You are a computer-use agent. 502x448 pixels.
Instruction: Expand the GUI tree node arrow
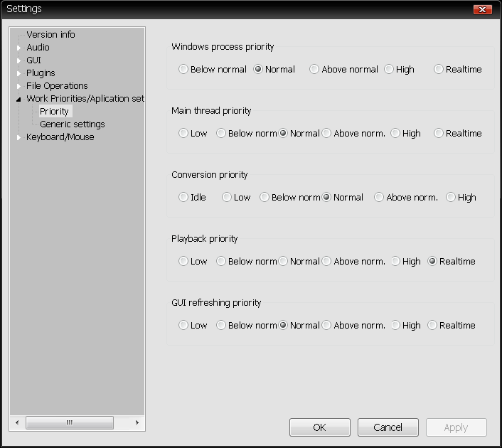[18, 60]
